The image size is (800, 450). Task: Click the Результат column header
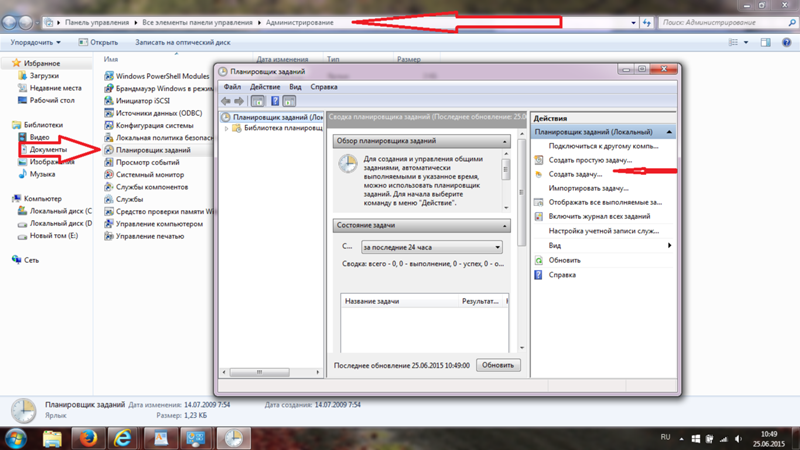481,301
